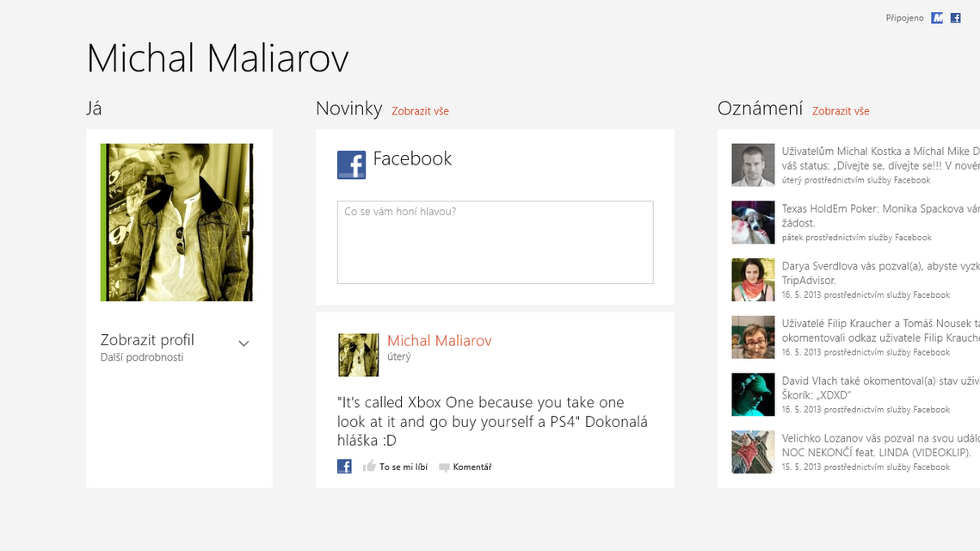Click the Microsoft account icon beside Připojeno

937,18
